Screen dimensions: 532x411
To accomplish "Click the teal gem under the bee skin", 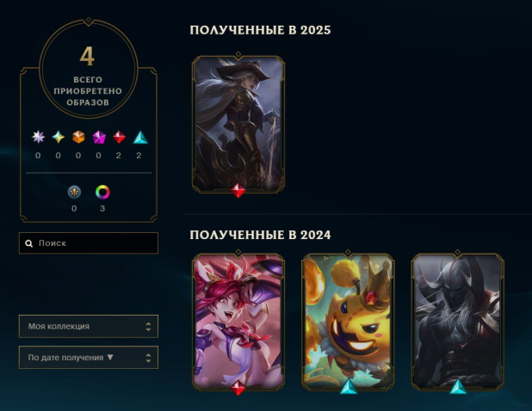I will (349, 387).
